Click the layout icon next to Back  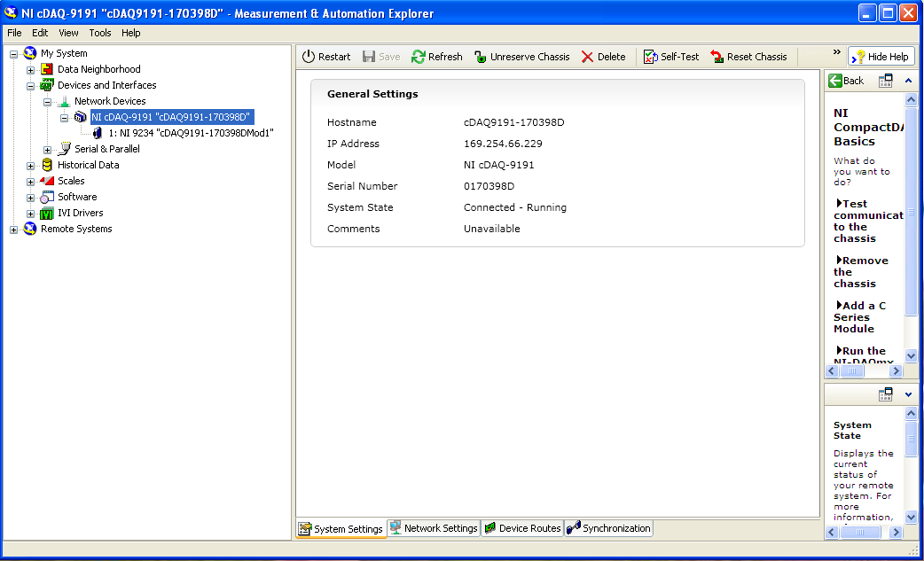click(x=886, y=81)
